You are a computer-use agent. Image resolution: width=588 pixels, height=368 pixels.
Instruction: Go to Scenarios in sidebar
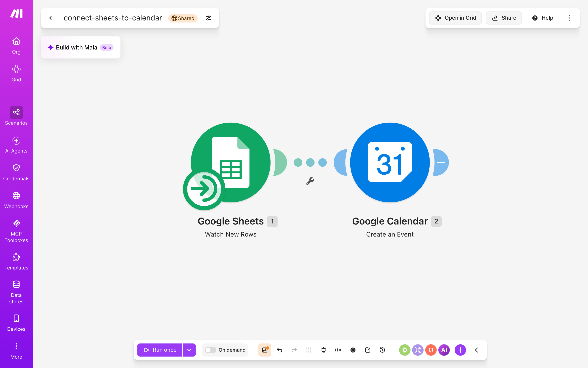pyautogui.click(x=16, y=116)
